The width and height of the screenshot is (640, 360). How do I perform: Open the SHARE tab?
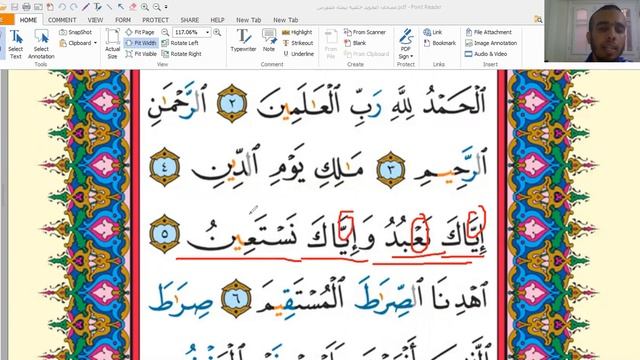pyautogui.click(x=190, y=20)
